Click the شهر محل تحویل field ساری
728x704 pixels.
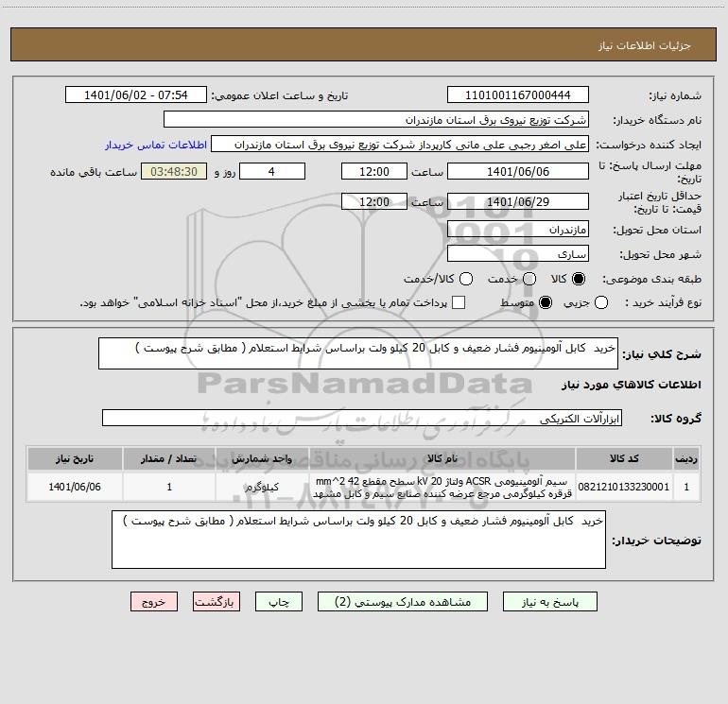pyautogui.click(x=518, y=253)
